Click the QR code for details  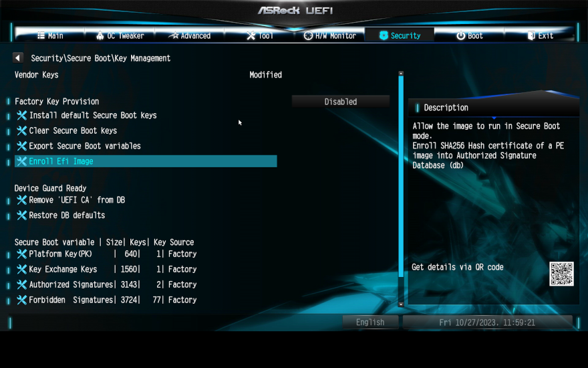click(x=561, y=274)
